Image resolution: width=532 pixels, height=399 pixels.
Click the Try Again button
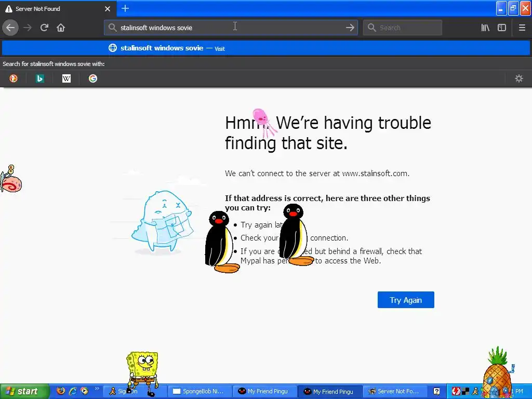coord(406,300)
